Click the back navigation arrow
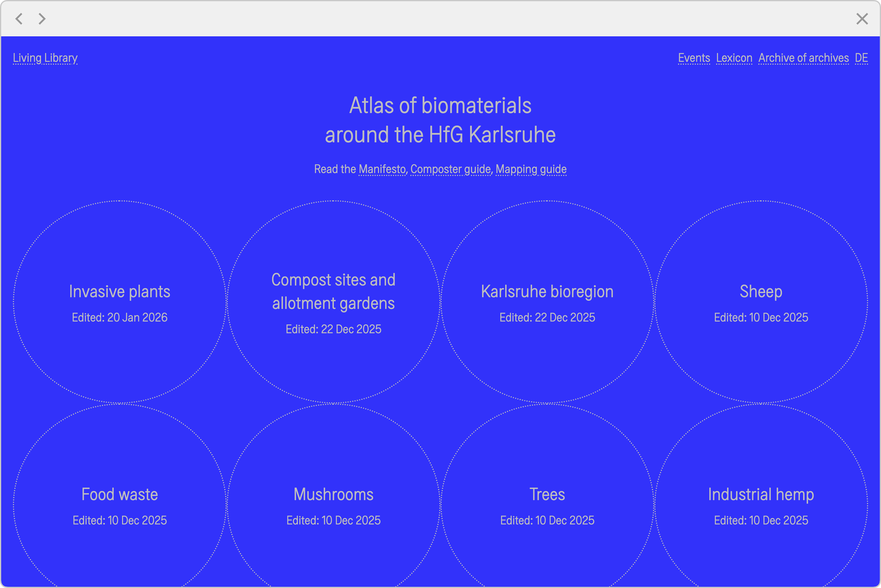This screenshot has height=588, width=881. [x=19, y=19]
